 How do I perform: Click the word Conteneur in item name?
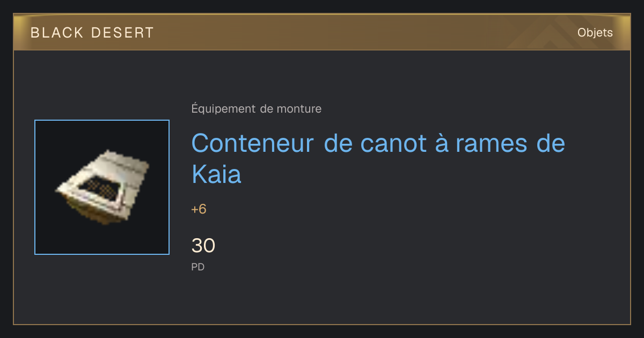252,143
